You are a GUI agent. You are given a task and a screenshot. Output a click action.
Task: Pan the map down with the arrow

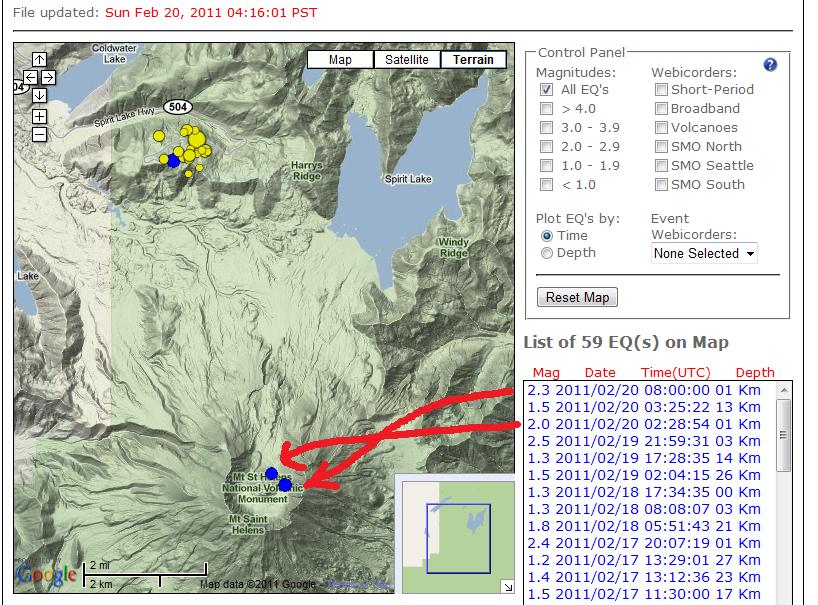tap(39, 95)
